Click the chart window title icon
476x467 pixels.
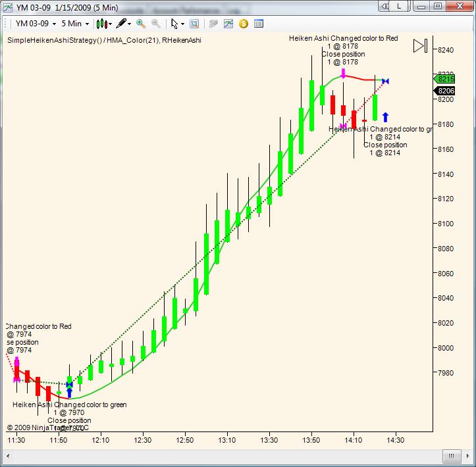coord(8,8)
